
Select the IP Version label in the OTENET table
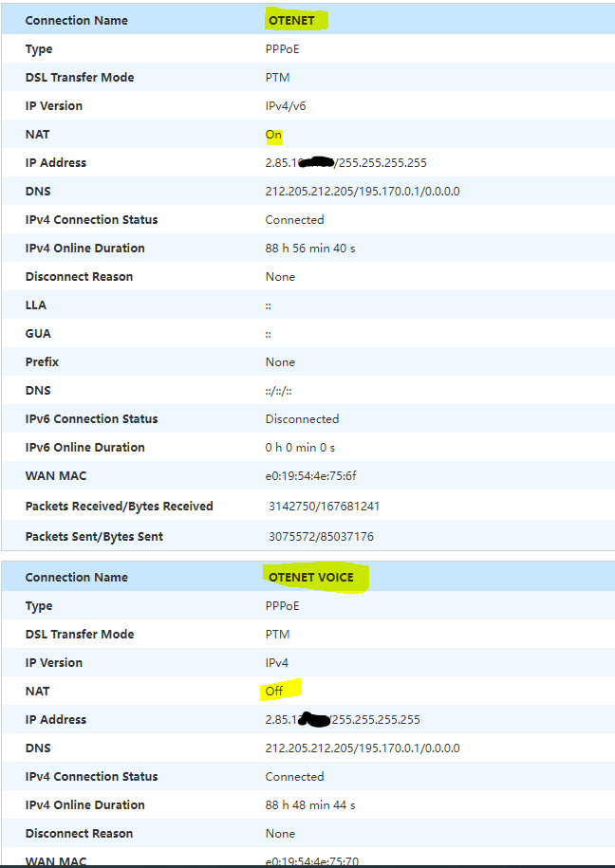(x=54, y=105)
